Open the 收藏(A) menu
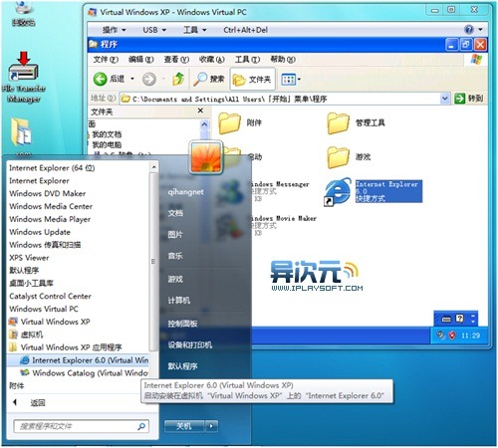The width and height of the screenshot is (498, 448). pos(211,60)
